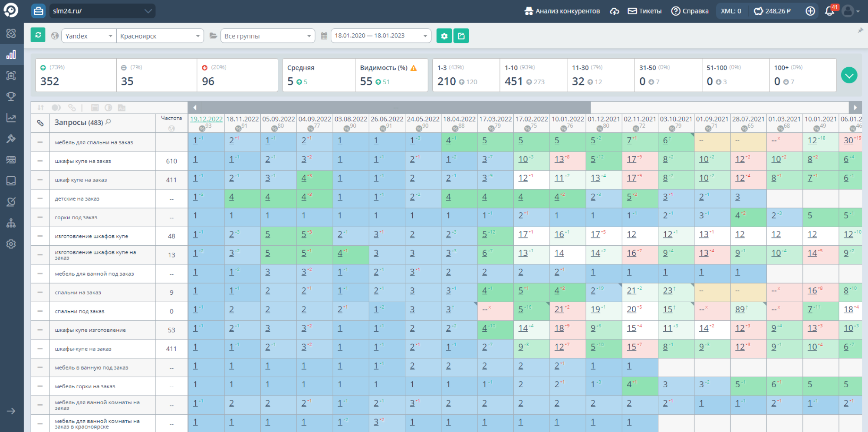Image resolution: width=868 pixels, height=432 pixels.
Task: Open the line graph sidebar icon
Action: click(x=11, y=118)
